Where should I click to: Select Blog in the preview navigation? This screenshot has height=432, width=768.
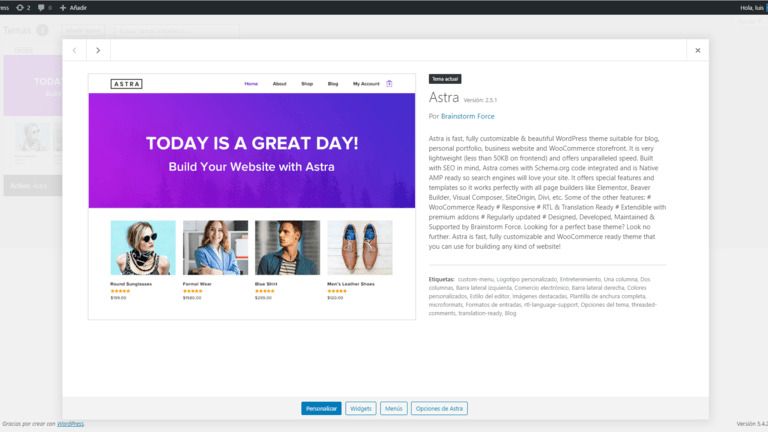click(333, 84)
